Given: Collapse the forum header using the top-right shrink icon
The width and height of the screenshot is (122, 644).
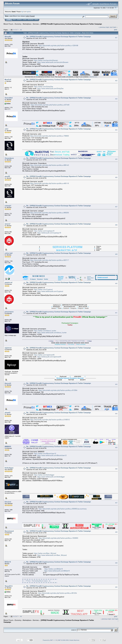Looking at the screenshot, I should (115, 8).
